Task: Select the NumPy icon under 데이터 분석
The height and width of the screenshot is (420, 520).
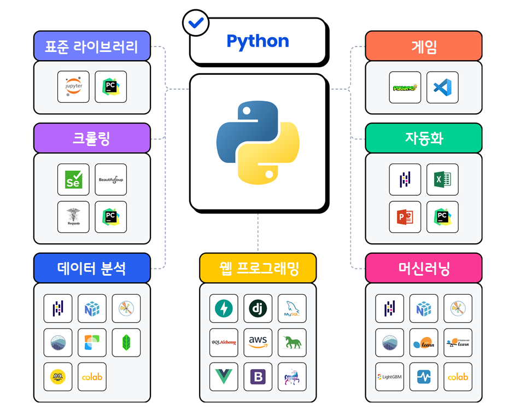Action: coord(92,308)
